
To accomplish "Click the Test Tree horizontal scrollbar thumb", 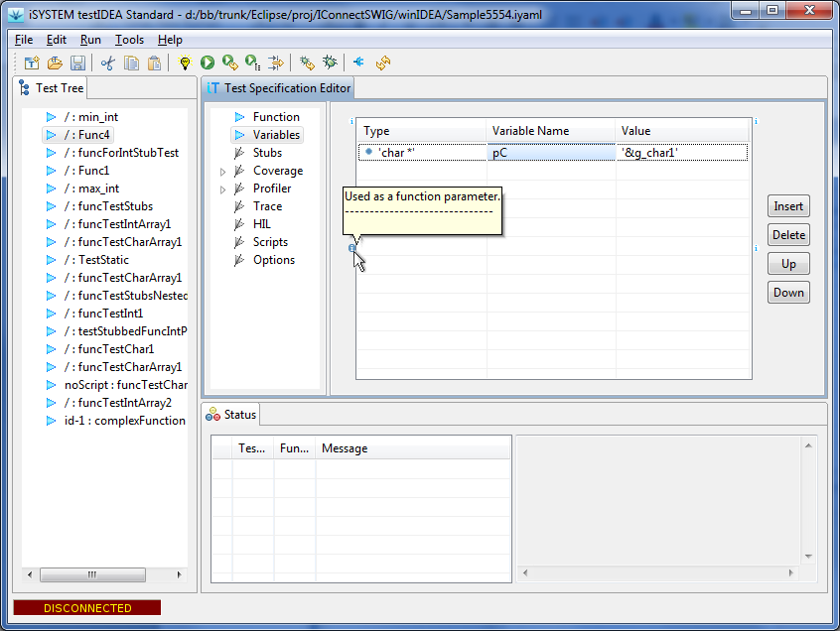I will pos(92,574).
